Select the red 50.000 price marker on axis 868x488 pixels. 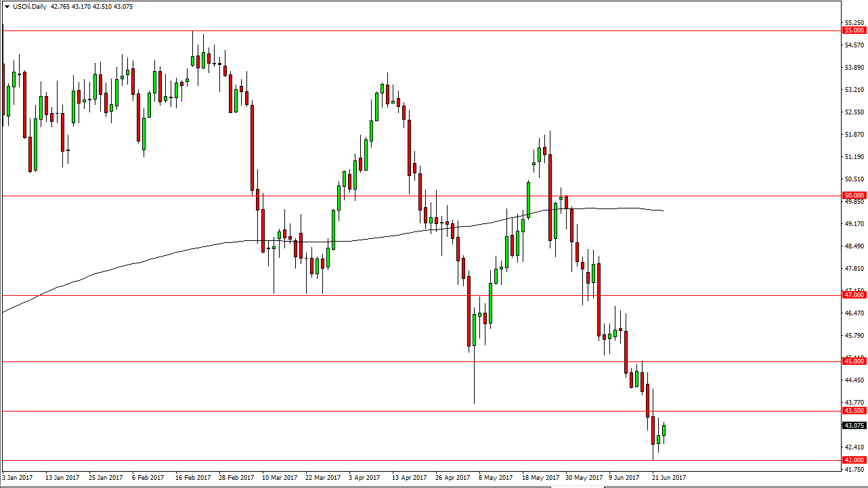854,195
